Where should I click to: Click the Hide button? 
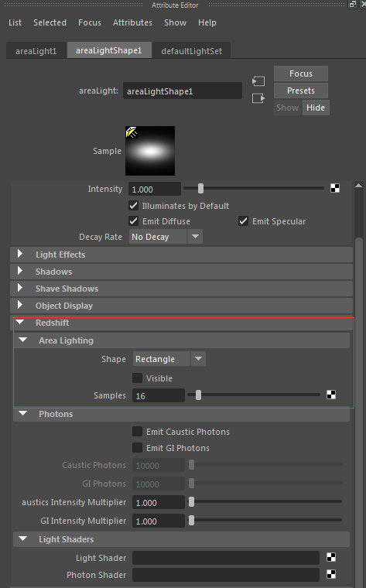[x=316, y=108]
